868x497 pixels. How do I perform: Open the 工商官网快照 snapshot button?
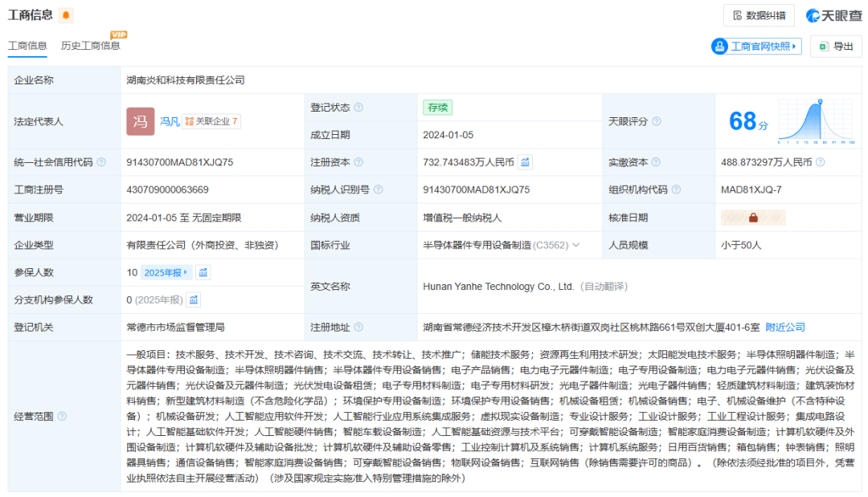coord(756,47)
